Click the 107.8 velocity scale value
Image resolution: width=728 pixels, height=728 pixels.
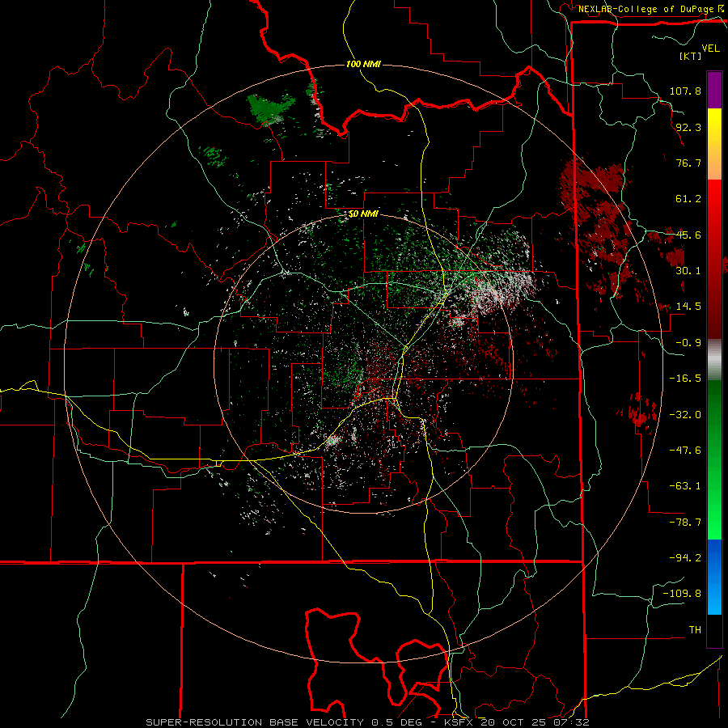coord(685,91)
